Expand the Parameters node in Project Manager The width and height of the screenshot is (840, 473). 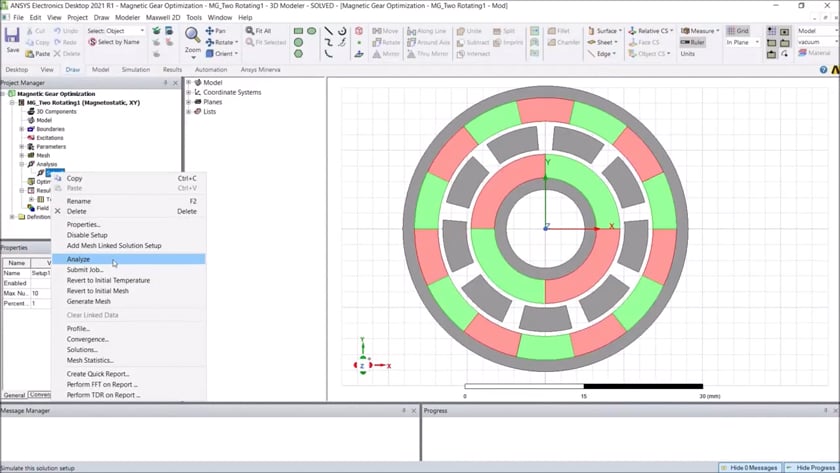point(22,146)
